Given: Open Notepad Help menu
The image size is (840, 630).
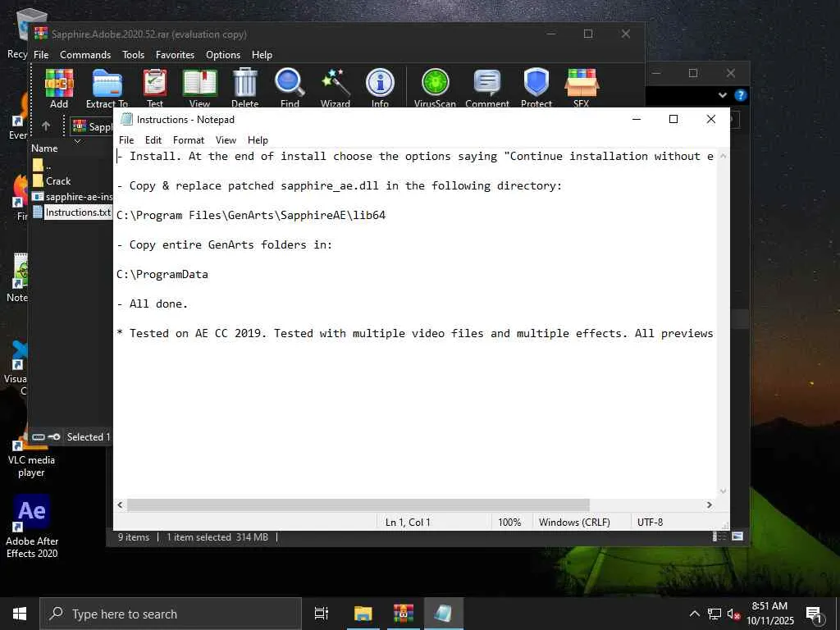Looking at the screenshot, I should point(258,139).
